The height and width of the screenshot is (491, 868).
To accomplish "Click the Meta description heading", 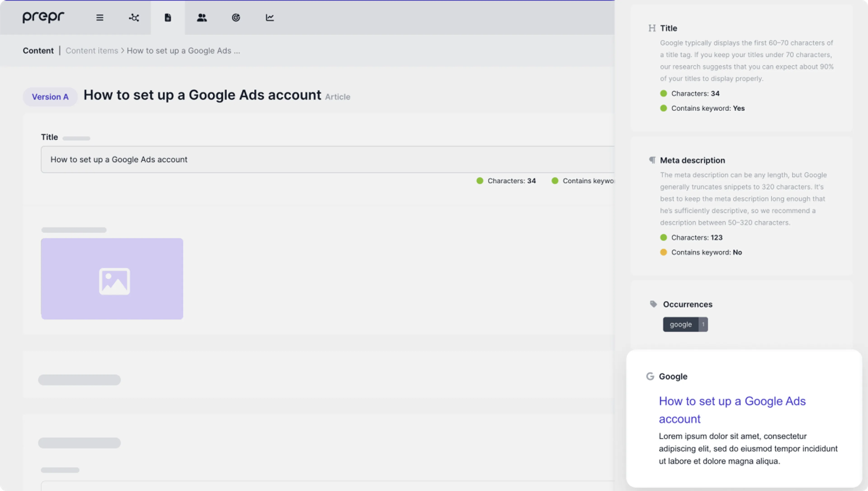I will pos(692,161).
